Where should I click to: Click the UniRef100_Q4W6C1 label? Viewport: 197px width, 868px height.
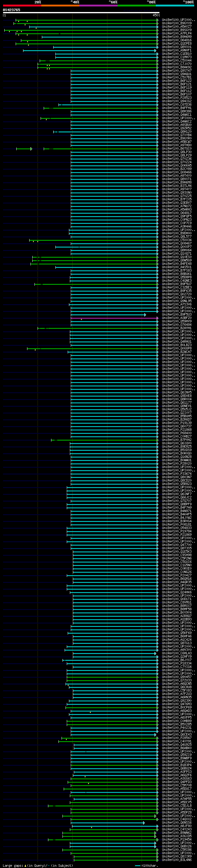point(177,115)
